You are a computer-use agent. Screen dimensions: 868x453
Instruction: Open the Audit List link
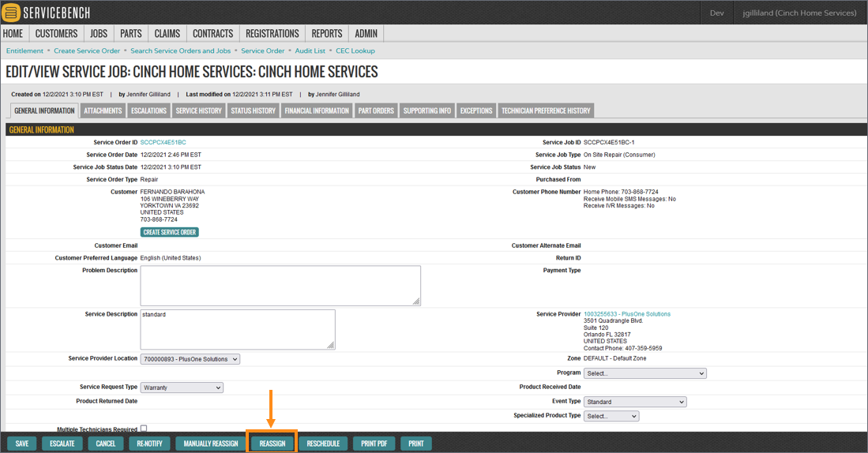(310, 51)
